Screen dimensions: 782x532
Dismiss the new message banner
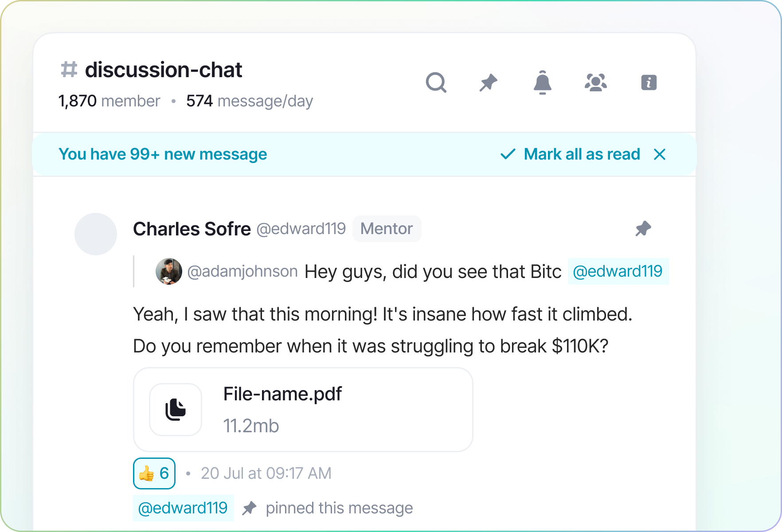point(660,154)
